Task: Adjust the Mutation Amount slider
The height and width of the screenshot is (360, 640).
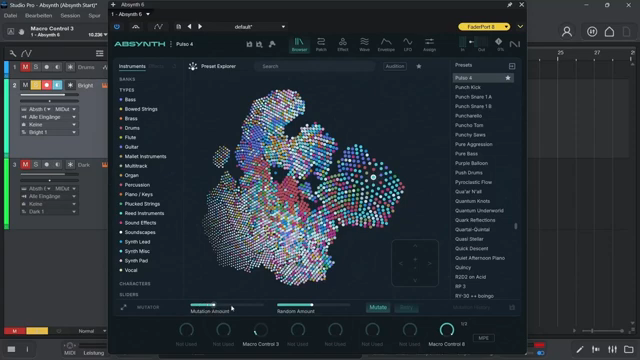Action: (227, 304)
